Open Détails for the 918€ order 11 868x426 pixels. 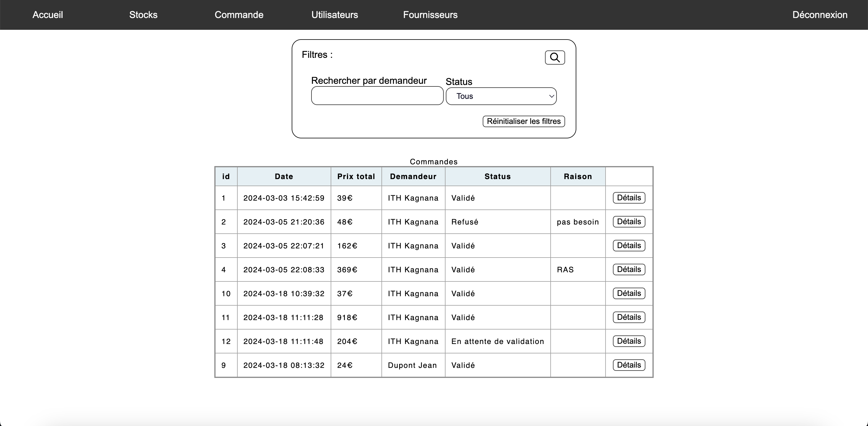629,317
